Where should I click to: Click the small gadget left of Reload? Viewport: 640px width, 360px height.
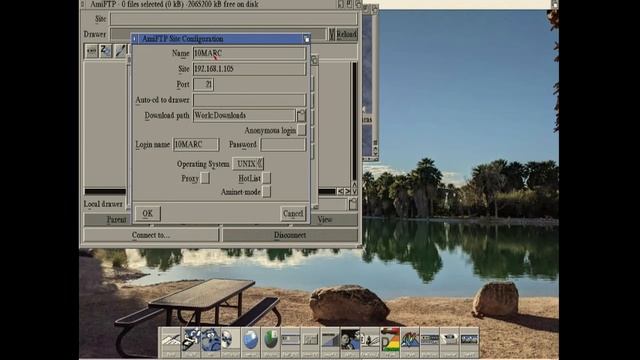click(331, 34)
